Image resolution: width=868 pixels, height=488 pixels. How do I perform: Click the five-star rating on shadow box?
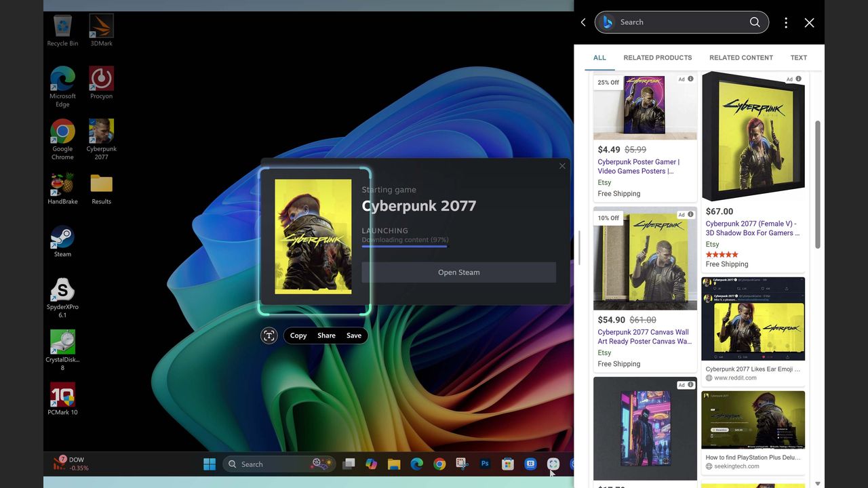(x=722, y=255)
